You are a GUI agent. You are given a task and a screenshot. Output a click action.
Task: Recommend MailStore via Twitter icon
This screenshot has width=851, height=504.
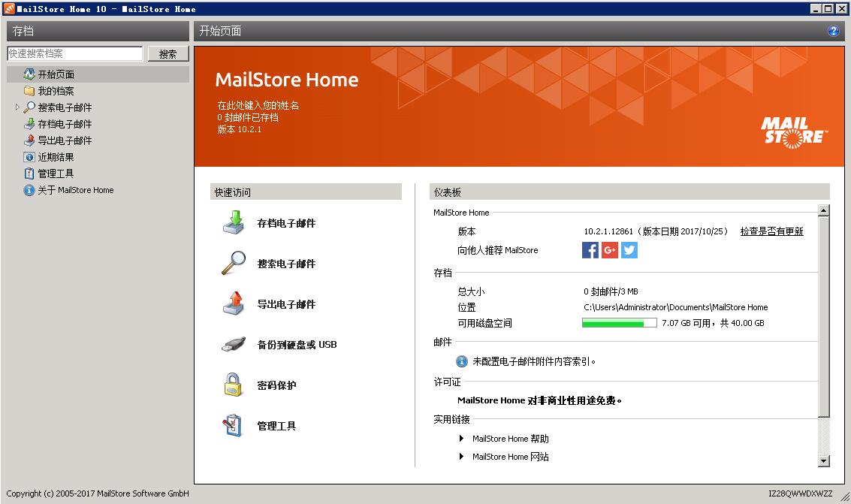coord(629,250)
